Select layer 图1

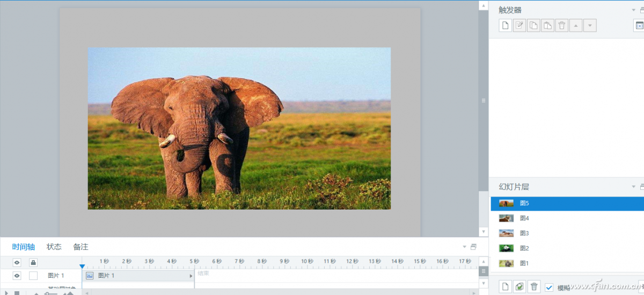[567, 263]
